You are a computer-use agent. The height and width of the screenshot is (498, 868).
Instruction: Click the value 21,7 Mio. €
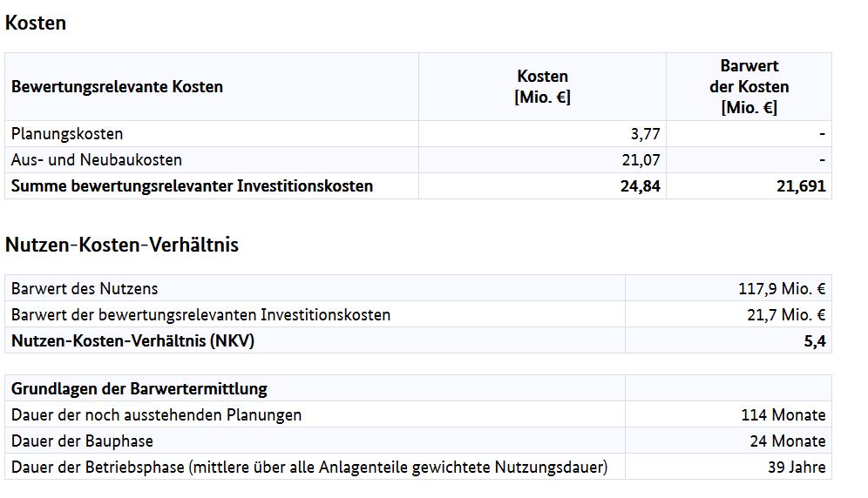[x=786, y=315]
